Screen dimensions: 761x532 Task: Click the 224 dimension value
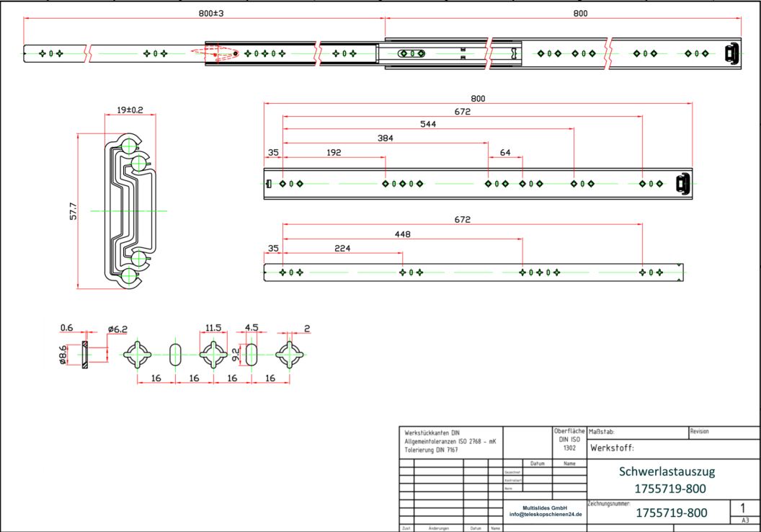click(342, 248)
